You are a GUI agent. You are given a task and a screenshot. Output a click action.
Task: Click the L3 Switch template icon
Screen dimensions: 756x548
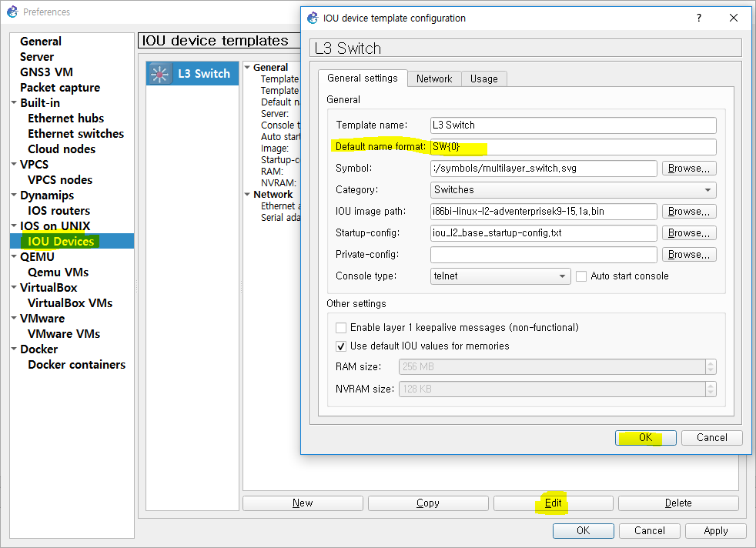[x=159, y=74]
